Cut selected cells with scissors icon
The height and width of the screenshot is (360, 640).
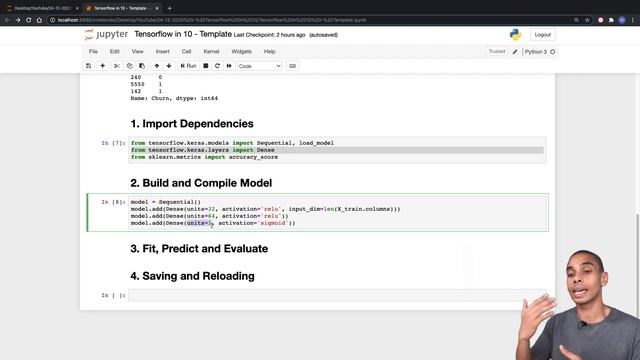tap(117, 66)
